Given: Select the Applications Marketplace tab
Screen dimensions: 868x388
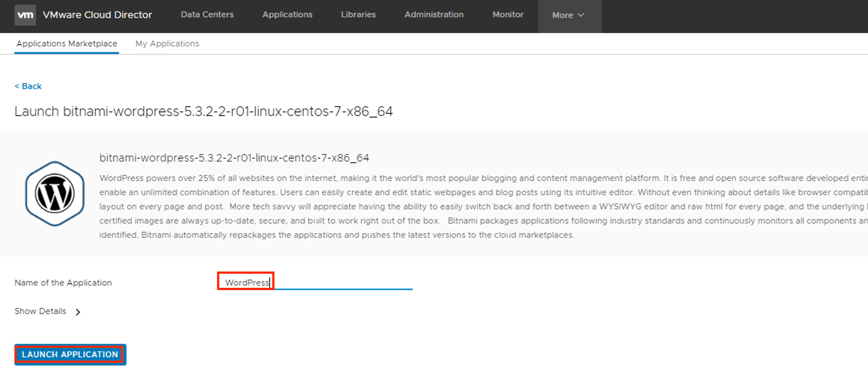Looking at the screenshot, I should click(67, 44).
